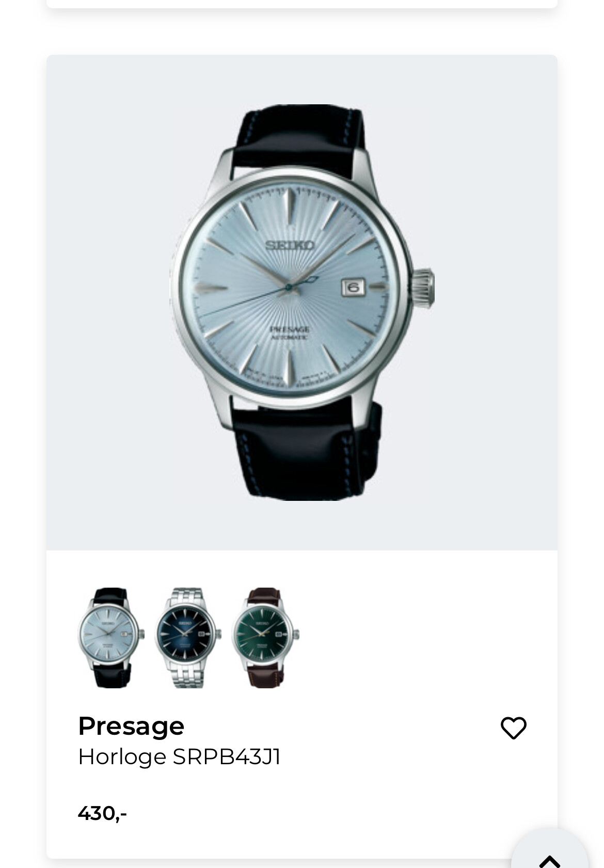Click the grey background right of the watch
604x868 pixels.
point(496,303)
